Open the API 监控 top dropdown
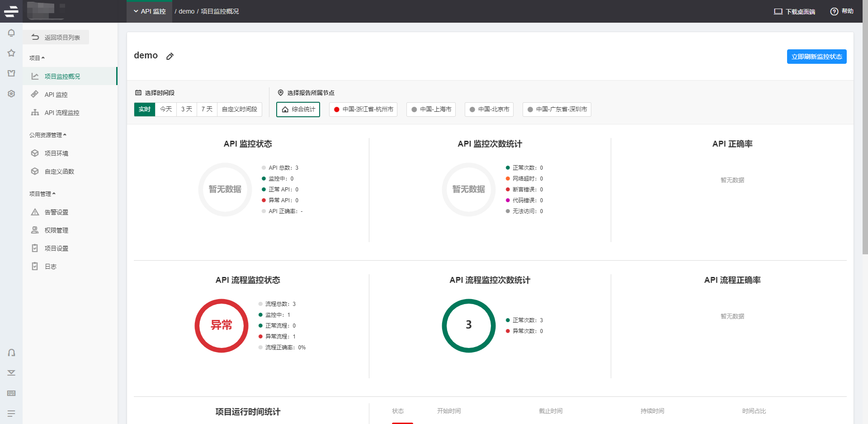Viewport: 868px width, 424px height. click(x=150, y=11)
